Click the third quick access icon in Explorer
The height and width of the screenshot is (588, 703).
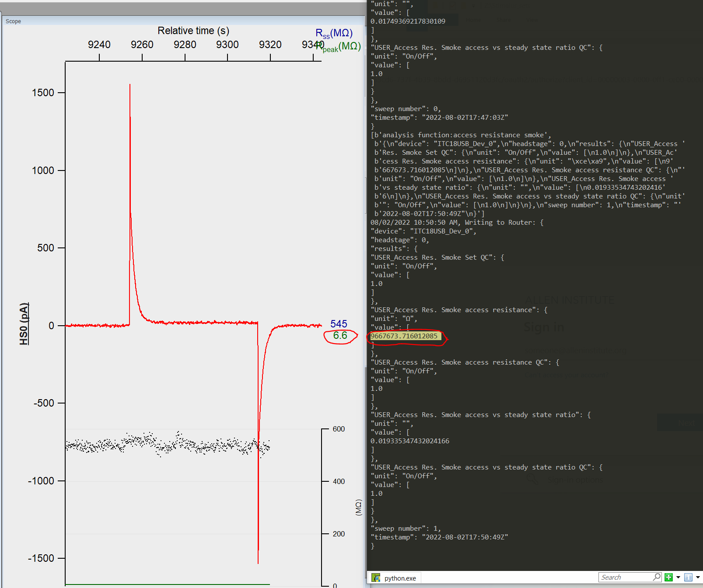[x=463, y=6]
